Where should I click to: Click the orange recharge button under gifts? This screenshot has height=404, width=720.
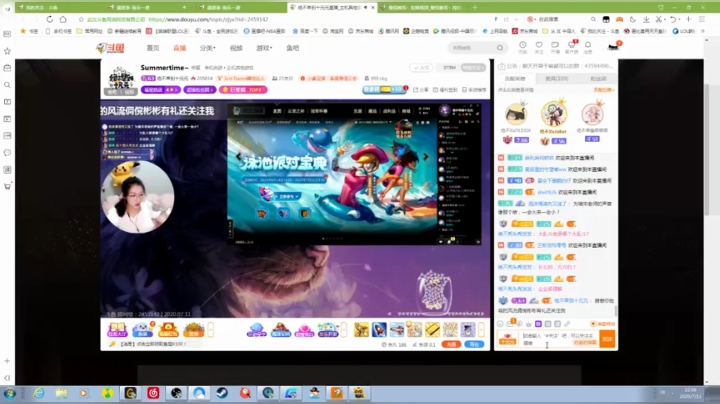coord(451,344)
